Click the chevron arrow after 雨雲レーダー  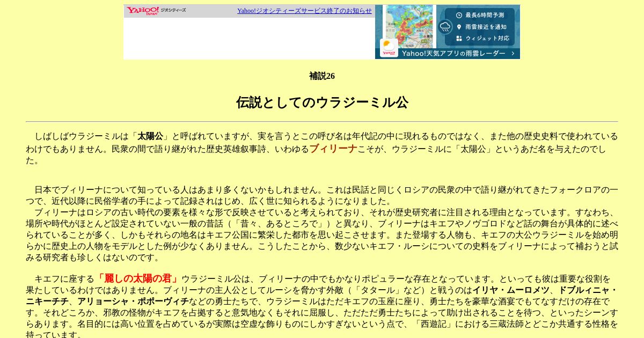(x=513, y=54)
